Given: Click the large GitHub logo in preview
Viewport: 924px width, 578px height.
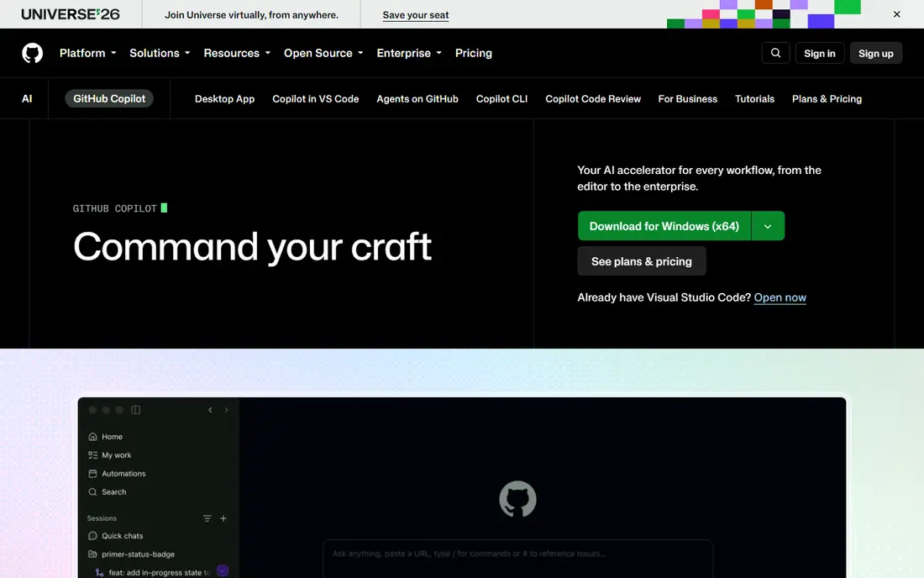Looking at the screenshot, I should 517,499.
